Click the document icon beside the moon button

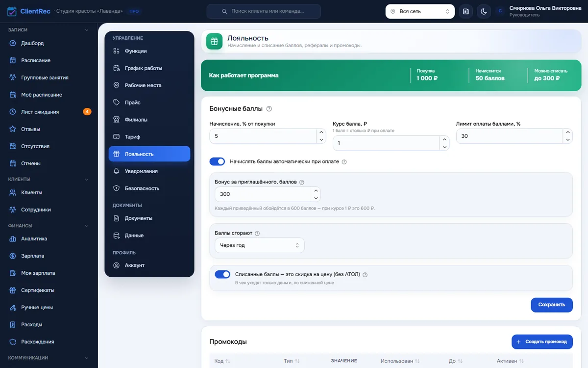pyautogui.click(x=465, y=11)
